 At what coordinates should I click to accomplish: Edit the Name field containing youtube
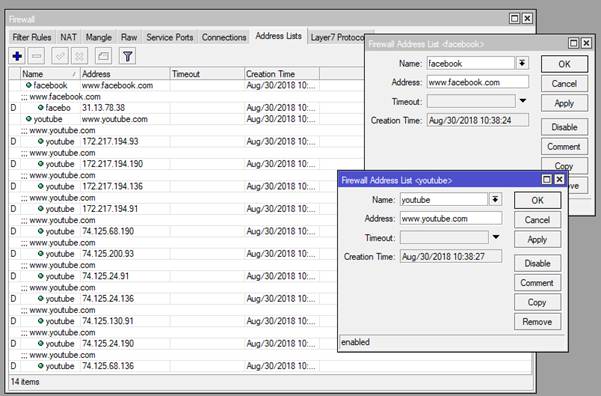444,199
